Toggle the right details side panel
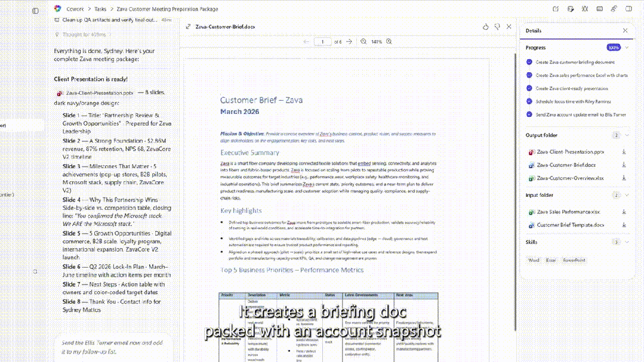This screenshot has width=644, height=362. point(628,9)
